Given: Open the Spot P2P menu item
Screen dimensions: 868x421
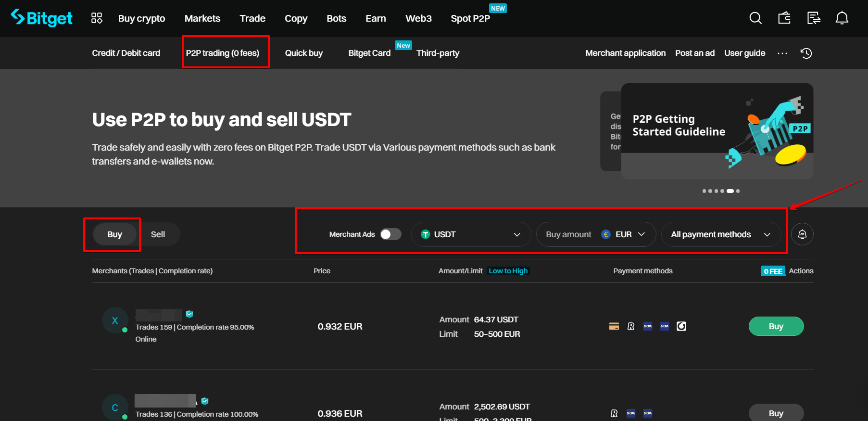Looking at the screenshot, I should 470,18.
